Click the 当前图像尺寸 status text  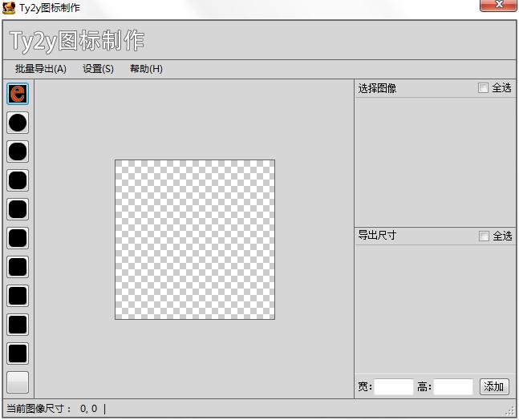pyautogui.click(x=51, y=409)
